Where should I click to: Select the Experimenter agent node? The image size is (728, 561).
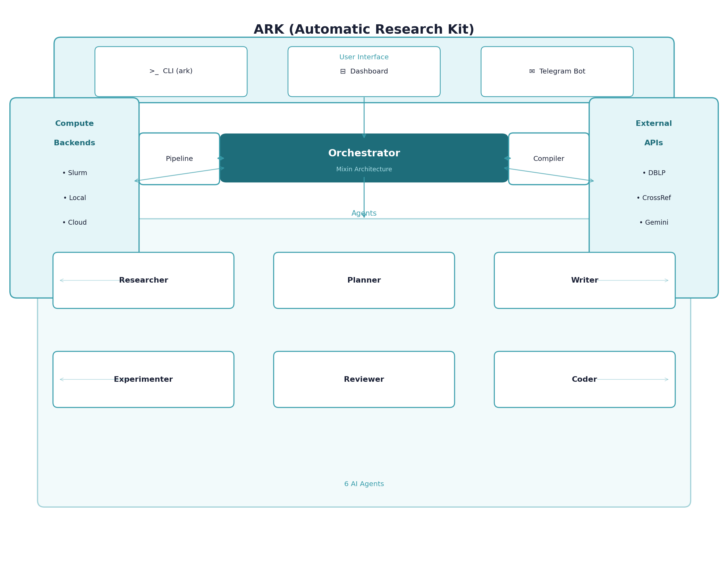coord(143,379)
